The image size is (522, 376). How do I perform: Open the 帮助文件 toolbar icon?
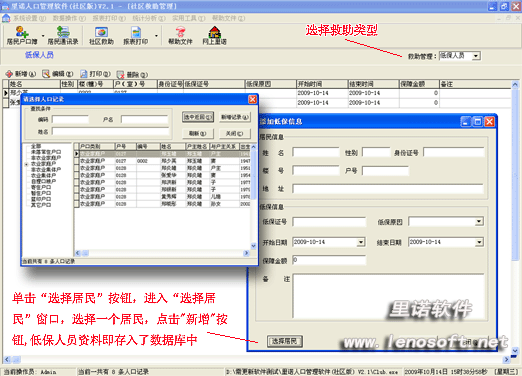(x=180, y=32)
